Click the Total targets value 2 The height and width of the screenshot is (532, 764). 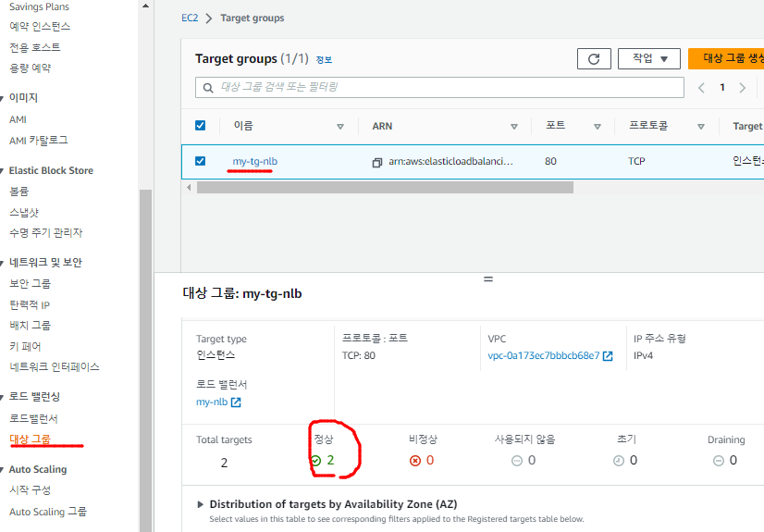coord(224,463)
